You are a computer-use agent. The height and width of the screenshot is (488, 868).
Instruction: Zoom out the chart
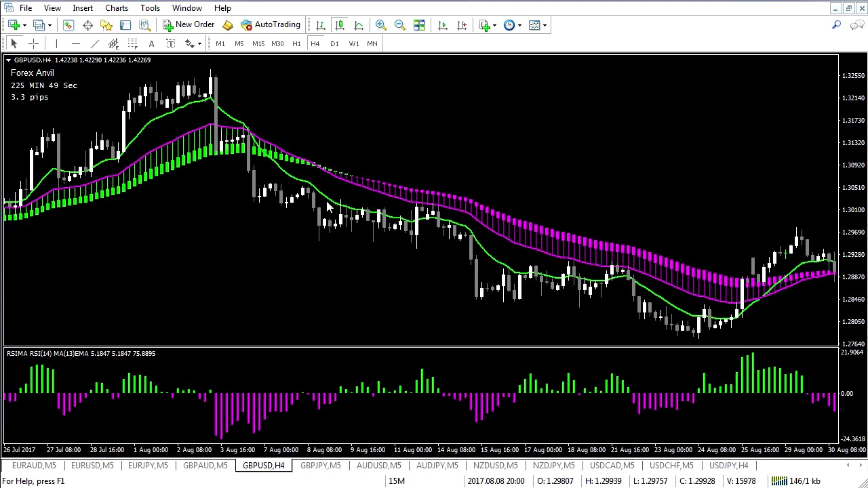coord(400,25)
